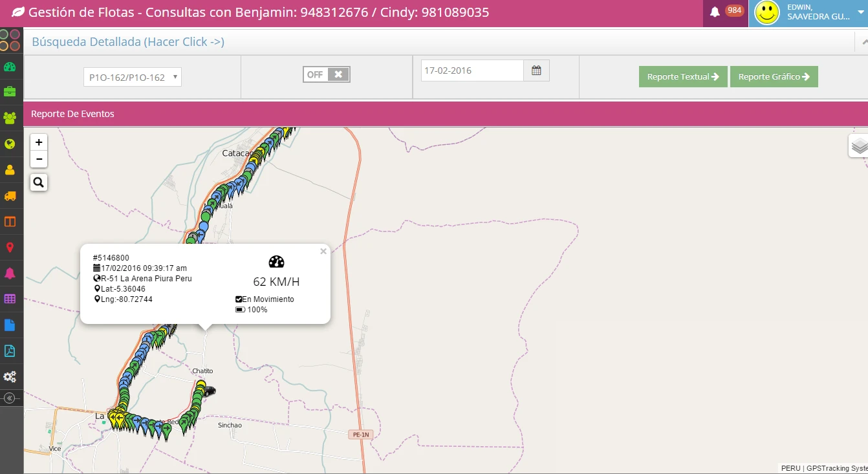This screenshot has height=474, width=868.
Task: Open the map layers control icon
Action: 858,146
